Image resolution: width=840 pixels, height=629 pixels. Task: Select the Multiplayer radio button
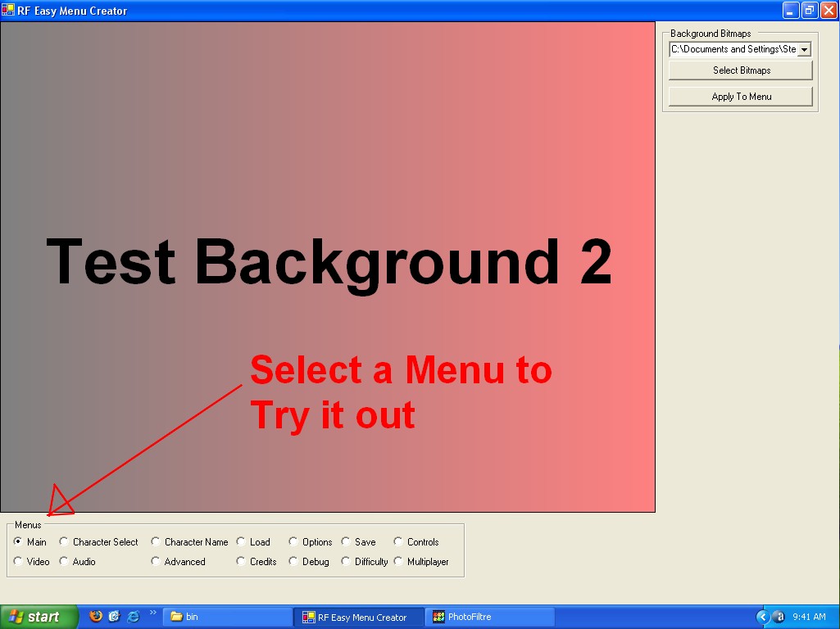398,561
